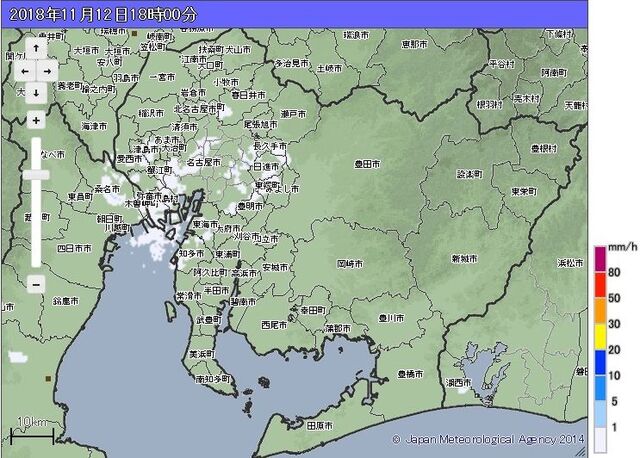The height and width of the screenshot is (458, 640).
Task: Pan map north with up arrow
Action: [x=36, y=49]
